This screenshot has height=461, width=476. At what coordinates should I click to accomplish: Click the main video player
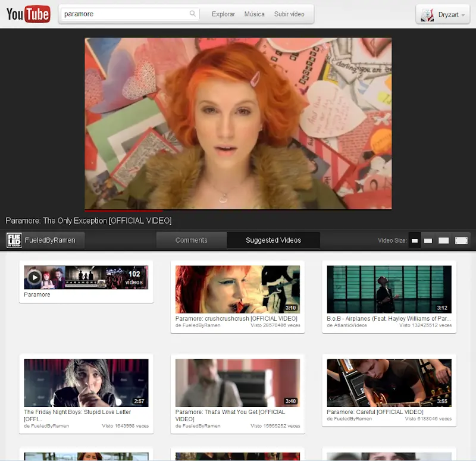pos(238,123)
